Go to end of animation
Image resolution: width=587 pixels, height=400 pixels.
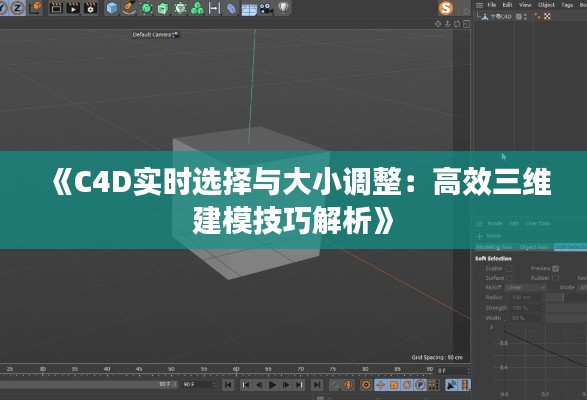pyautogui.click(x=317, y=385)
